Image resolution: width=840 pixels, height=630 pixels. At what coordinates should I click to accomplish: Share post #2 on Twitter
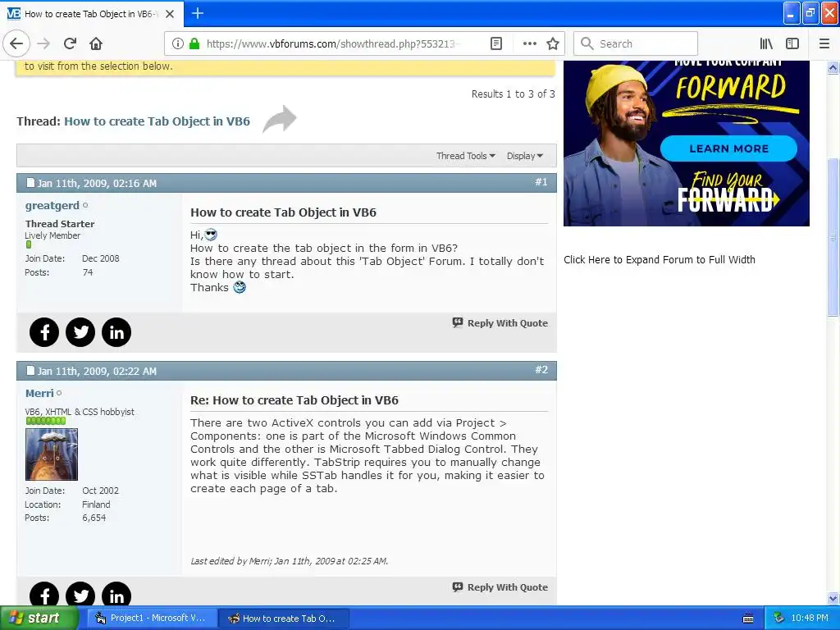coord(80,594)
